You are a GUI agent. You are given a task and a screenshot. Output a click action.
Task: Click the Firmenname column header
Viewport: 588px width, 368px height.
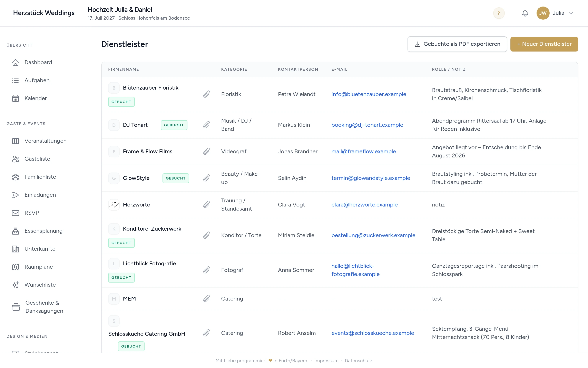[124, 69]
